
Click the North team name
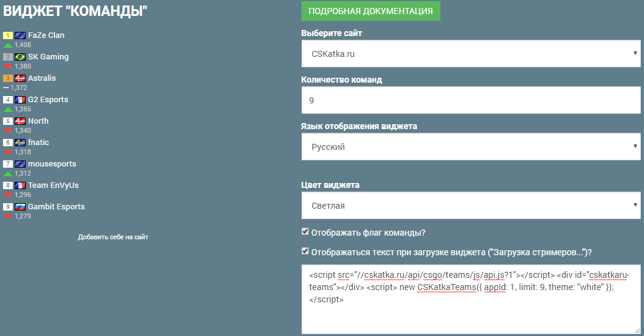[x=38, y=121]
